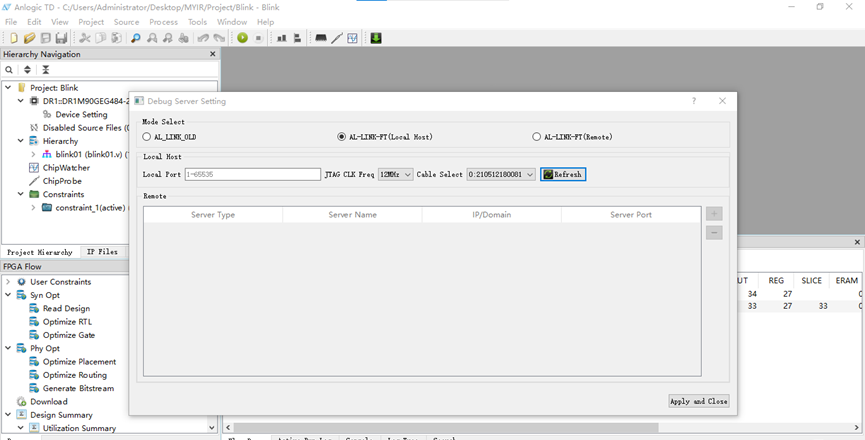Click the Local Port input field
Image resolution: width=865 pixels, height=440 pixels.
pyautogui.click(x=253, y=174)
